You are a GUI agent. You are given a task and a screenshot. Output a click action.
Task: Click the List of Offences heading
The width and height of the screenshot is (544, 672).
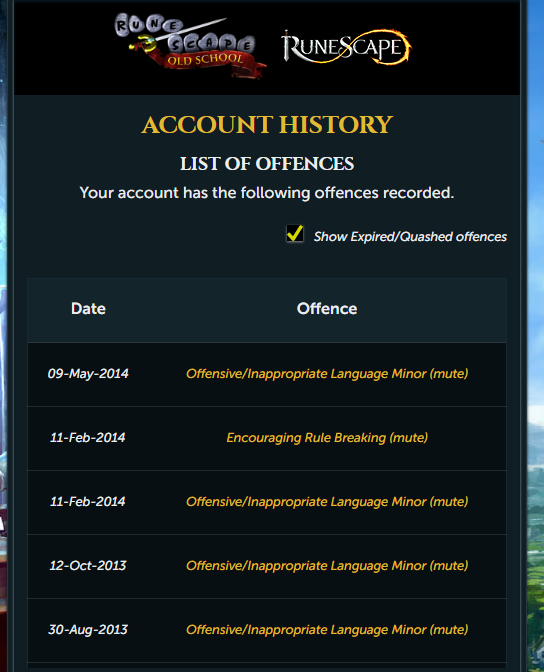point(267,164)
